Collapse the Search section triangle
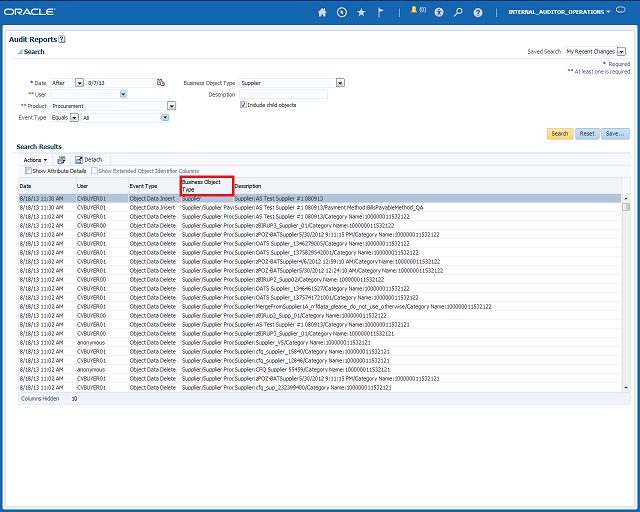The height and width of the screenshot is (512, 640). point(20,52)
